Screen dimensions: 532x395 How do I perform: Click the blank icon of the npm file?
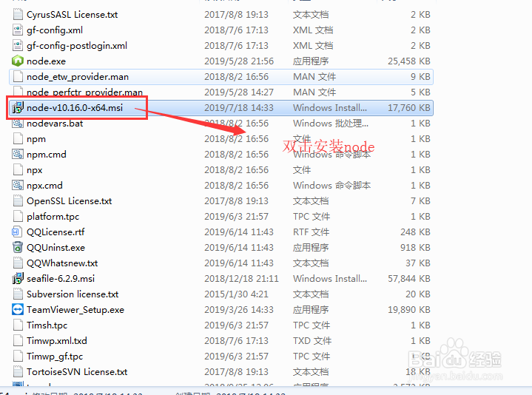click(18, 139)
